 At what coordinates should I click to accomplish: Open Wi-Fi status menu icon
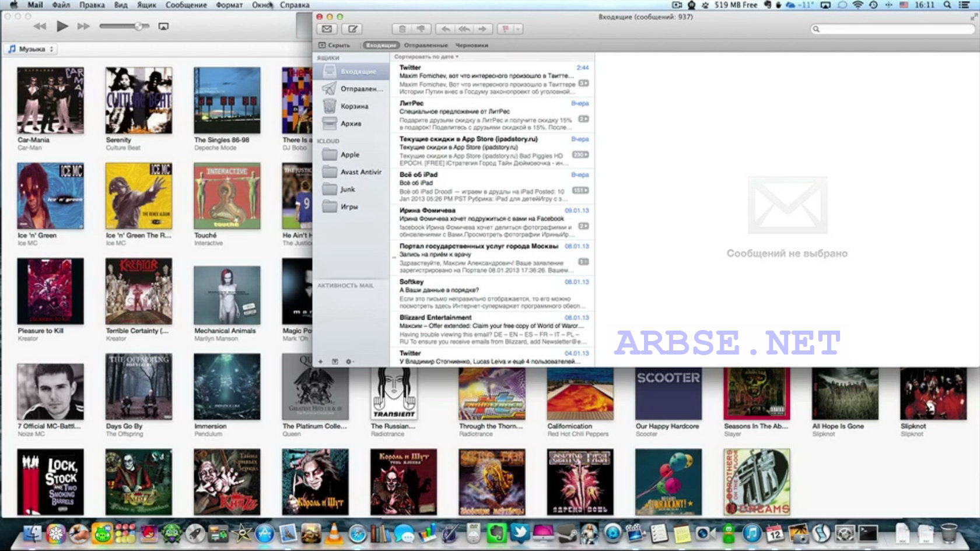pyautogui.click(x=857, y=5)
